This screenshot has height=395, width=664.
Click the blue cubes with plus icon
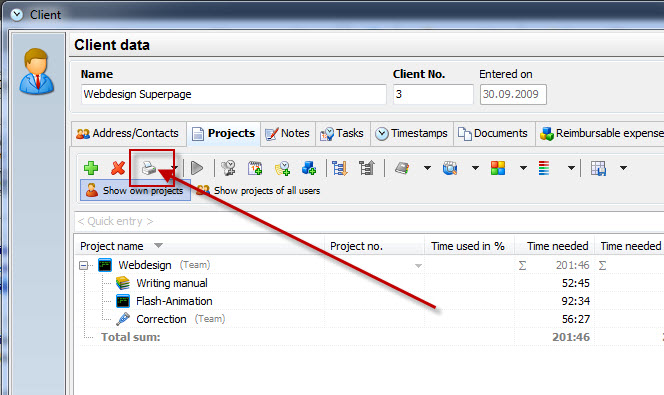point(309,168)
